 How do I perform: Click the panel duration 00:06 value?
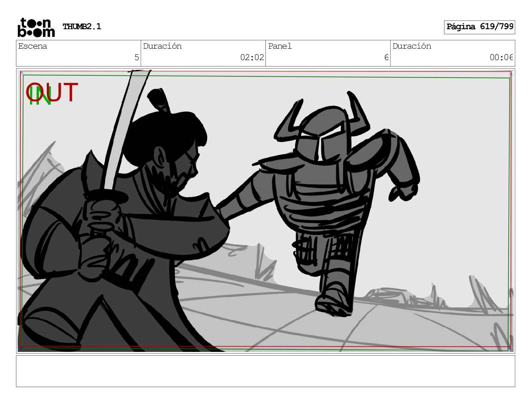point(501,57)
